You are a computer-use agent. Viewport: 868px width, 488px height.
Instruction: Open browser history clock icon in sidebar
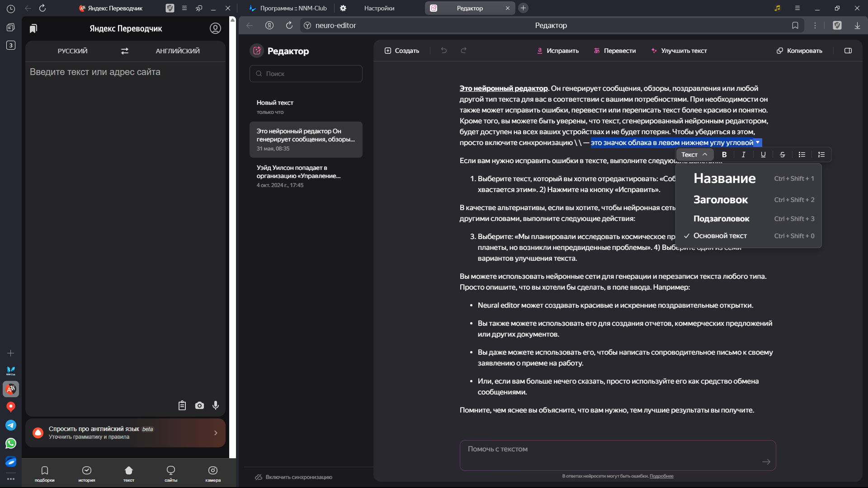(x=11, y=9)
